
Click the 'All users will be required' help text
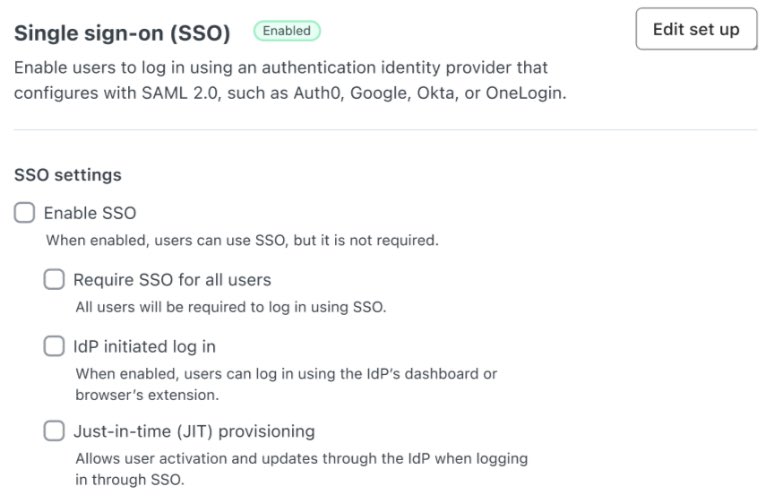[230, 307]
